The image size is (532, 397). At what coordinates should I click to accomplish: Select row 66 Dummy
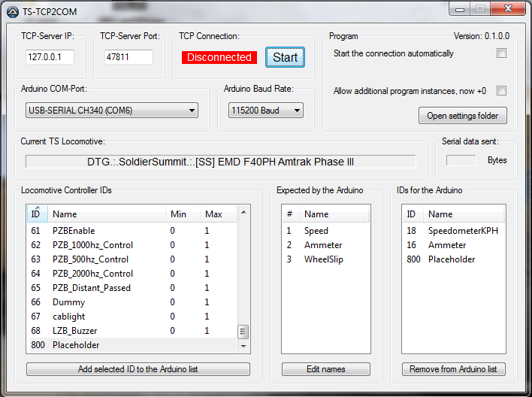tap(132, 302)
